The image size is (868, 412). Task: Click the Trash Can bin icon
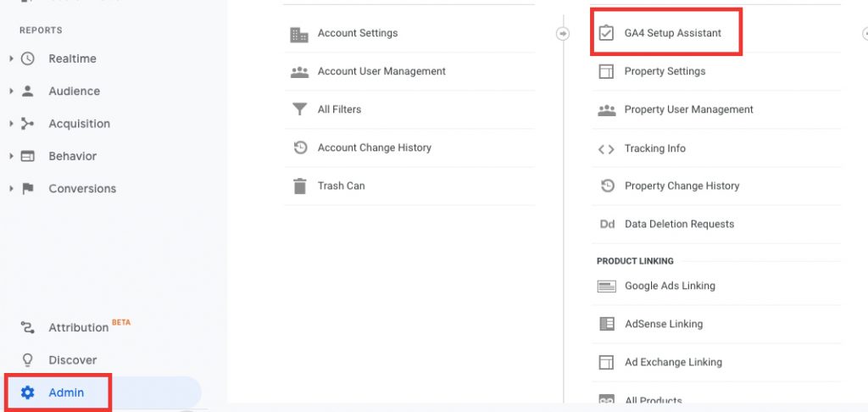pos(299,186)
